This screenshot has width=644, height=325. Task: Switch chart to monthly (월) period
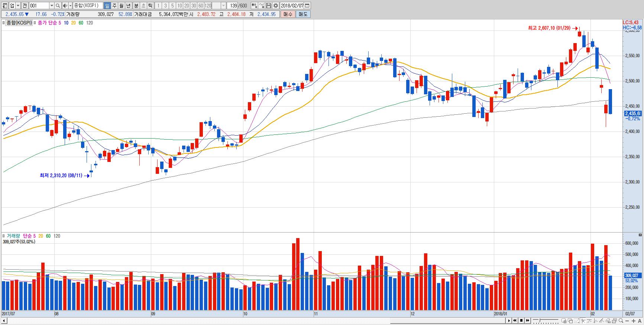pos(121,6)
